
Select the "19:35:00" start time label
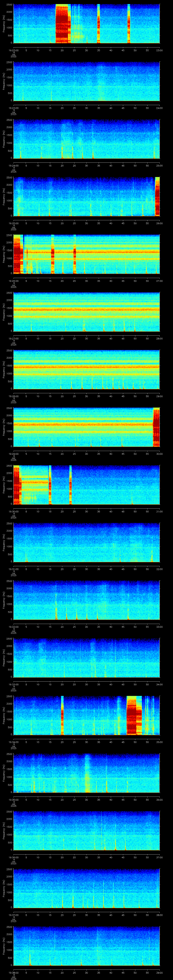(x=13, y=800)
